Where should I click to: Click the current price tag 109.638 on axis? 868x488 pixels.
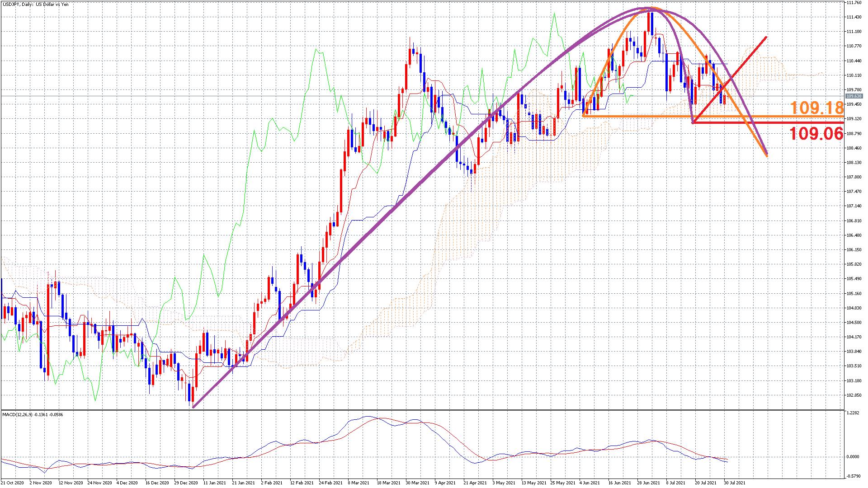[x=854, y=96]
